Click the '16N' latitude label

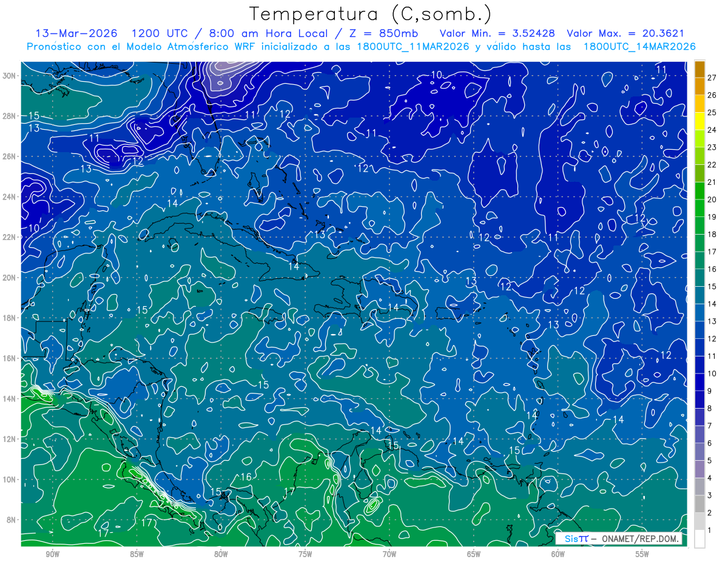pyautogui.click(x=8, y=358)
